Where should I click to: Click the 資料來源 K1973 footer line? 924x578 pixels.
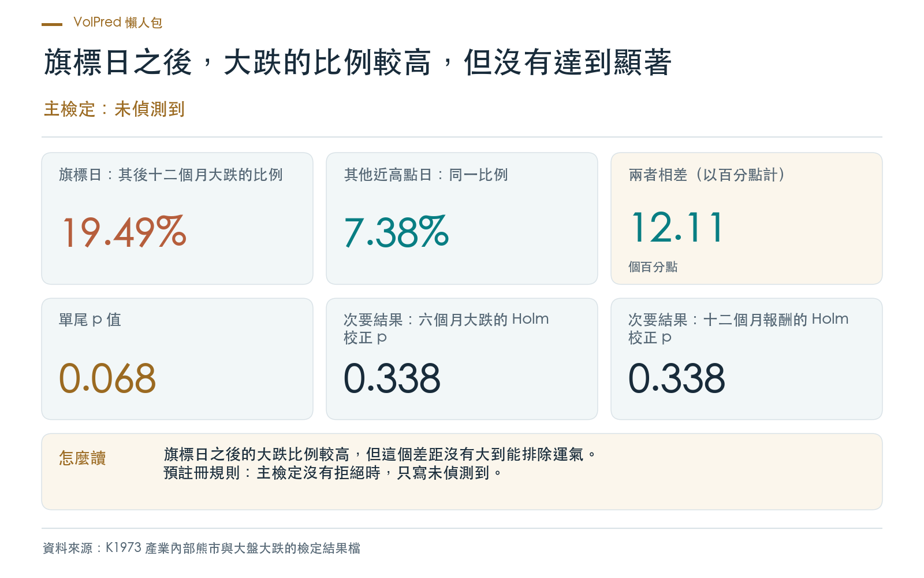click(x=202, y=548)
